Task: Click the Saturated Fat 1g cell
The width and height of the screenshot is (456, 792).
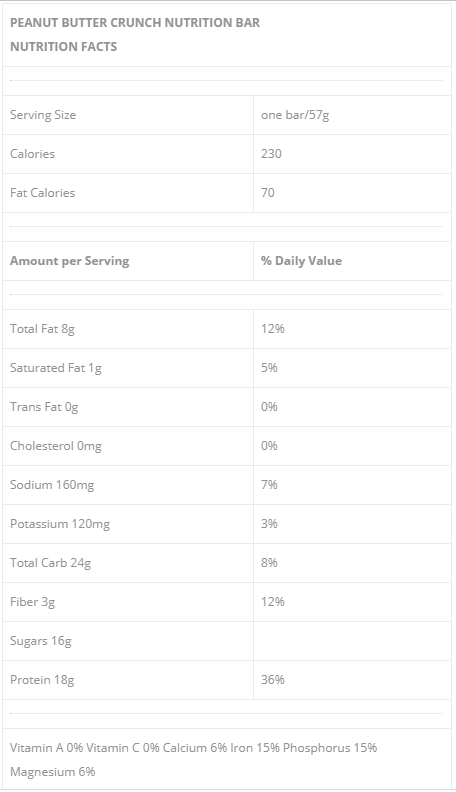Action: pyautogui.click(x=128, y=368)
